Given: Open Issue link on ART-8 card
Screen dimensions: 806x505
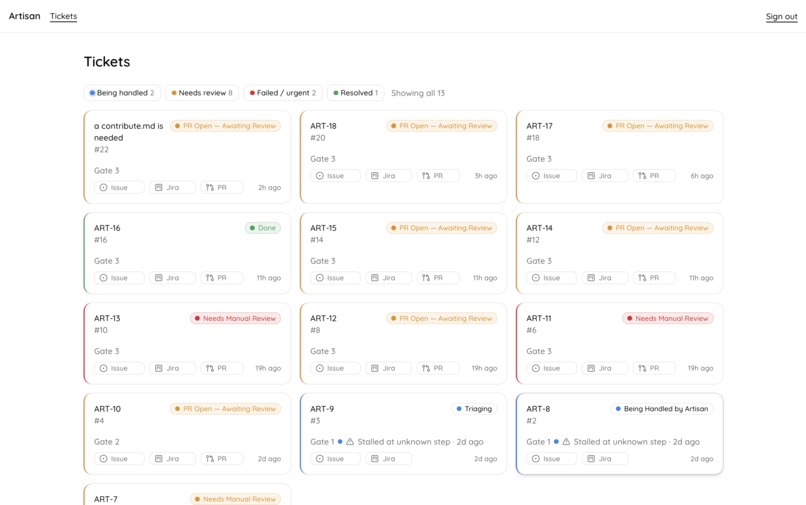Looking at the screenshot, I should click(551, 459).
